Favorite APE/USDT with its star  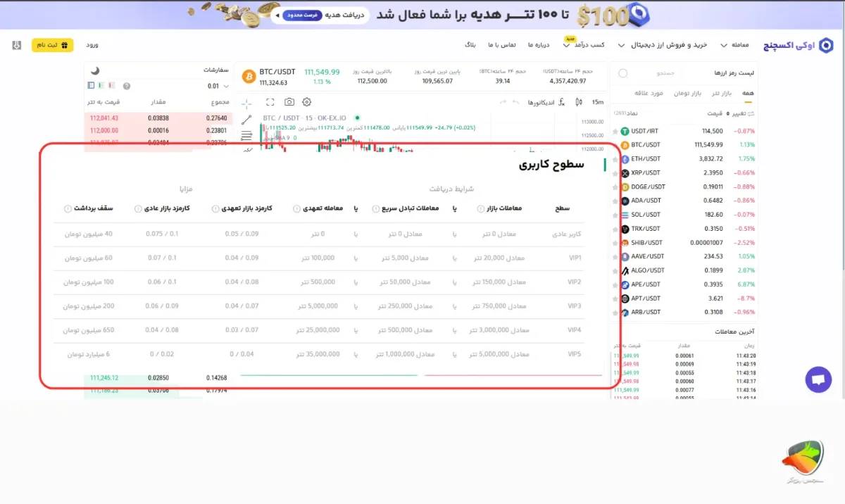click(x=615, y=285)
